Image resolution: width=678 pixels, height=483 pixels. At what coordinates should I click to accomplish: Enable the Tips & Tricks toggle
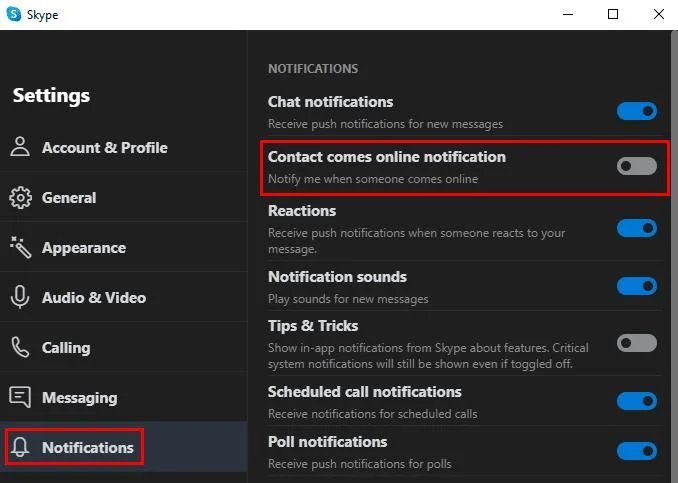pyautogui.click(x=636, y=343)
